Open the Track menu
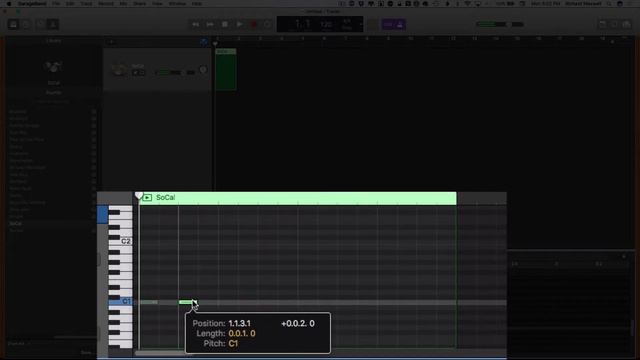Screen dimensions: 640x360 [x=86, y=4]
